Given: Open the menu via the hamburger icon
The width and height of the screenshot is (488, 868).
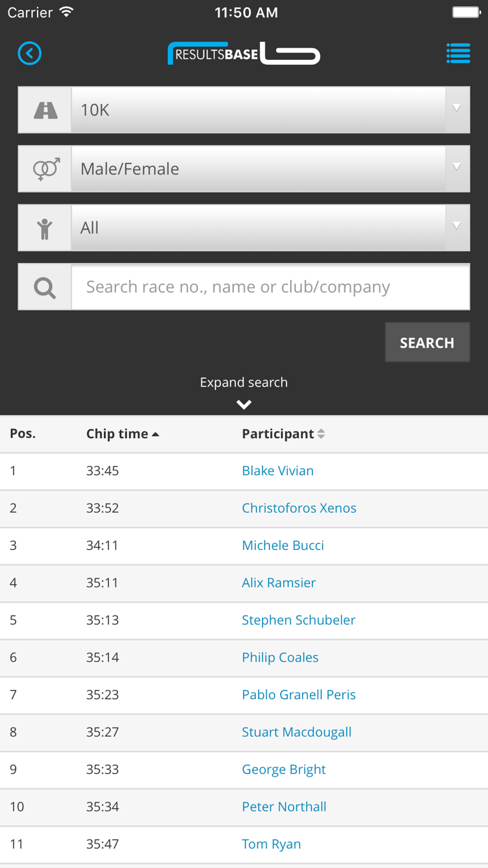Looking at the screenshot, I should (x=458, y=53).
